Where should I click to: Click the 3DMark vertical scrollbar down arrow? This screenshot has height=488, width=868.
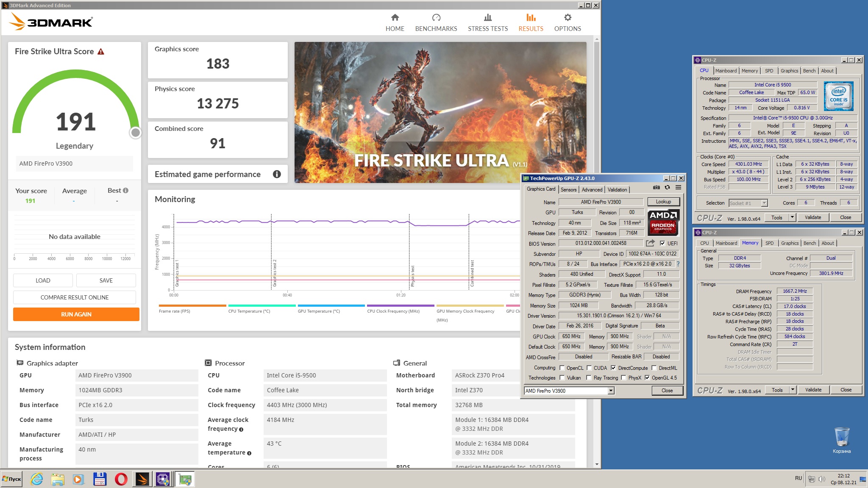coord(597,464)
